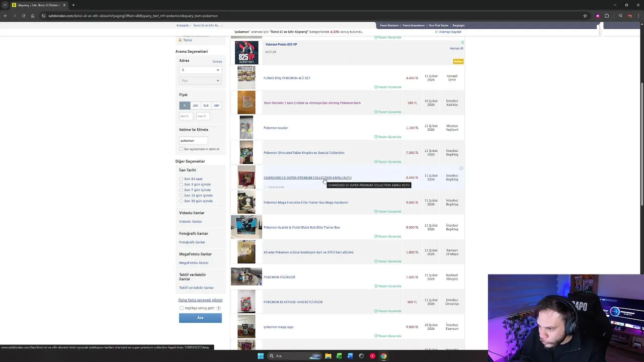Open Favori İlanlarım menu item
Screen dimensions: 644x362
click(389, 25)
